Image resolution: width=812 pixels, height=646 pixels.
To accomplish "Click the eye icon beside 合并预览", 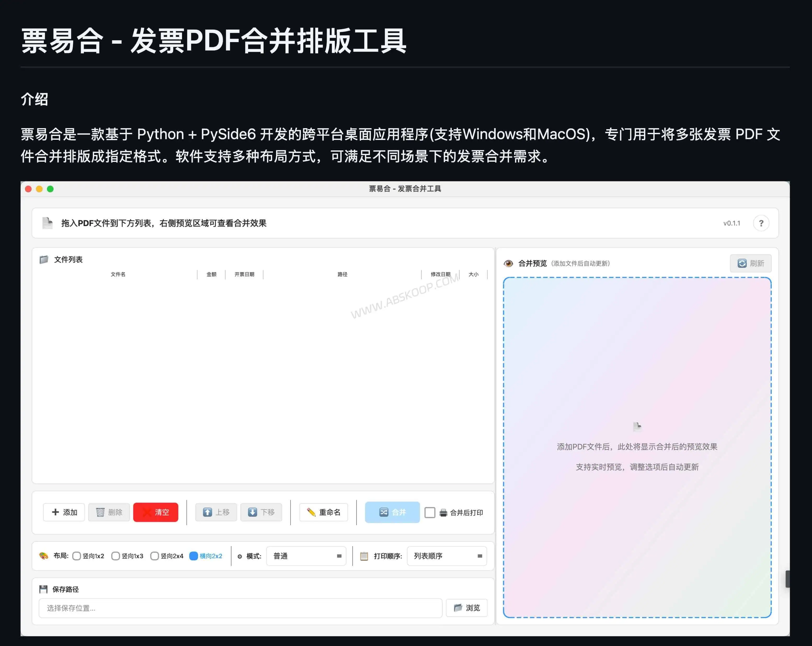I will [508, 263].
